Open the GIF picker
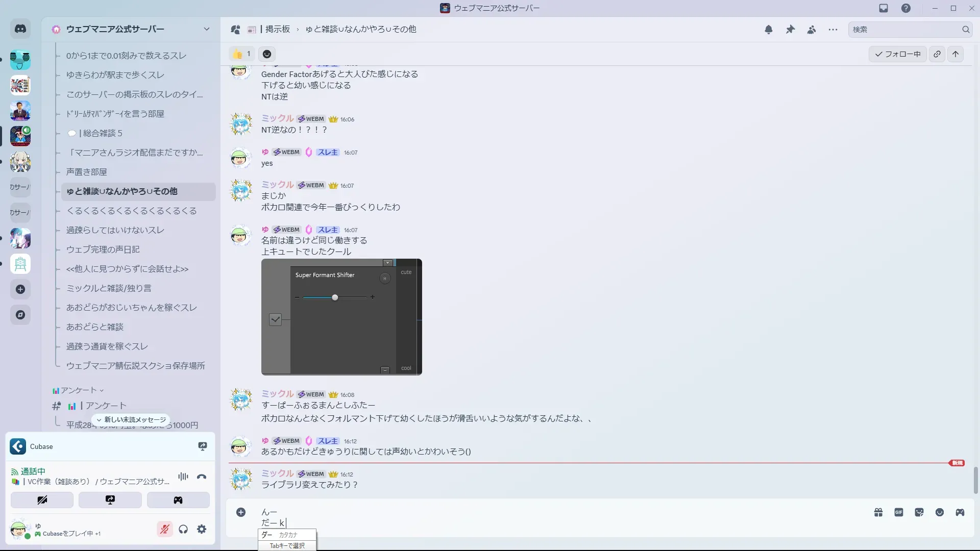The width and height of the screenshot is (980, 551). pos(899,512)
